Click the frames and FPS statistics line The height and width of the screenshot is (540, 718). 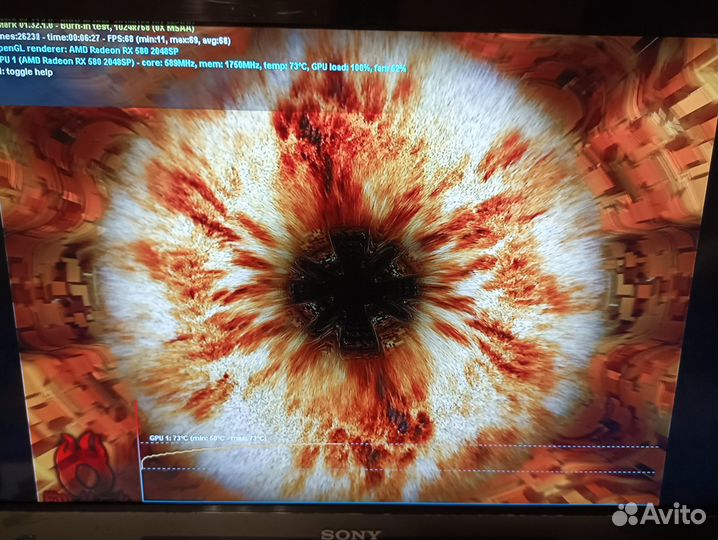tap(115, 40)
